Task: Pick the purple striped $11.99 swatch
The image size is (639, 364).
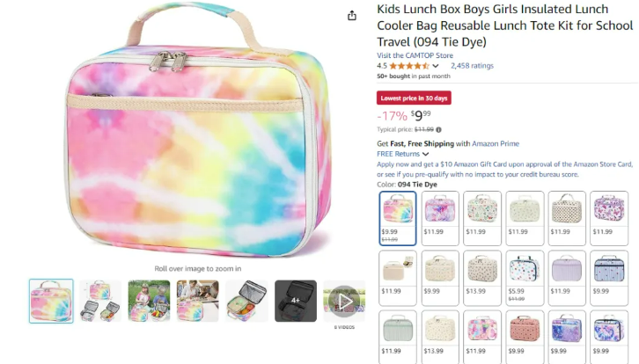Action: [x=567, y=278]
